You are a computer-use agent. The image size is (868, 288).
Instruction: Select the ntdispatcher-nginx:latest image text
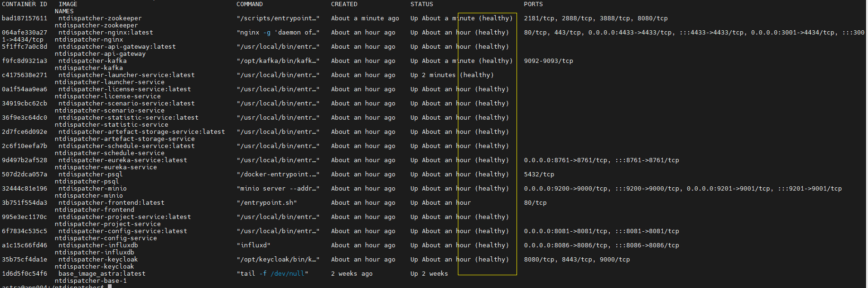pos(106,33)
